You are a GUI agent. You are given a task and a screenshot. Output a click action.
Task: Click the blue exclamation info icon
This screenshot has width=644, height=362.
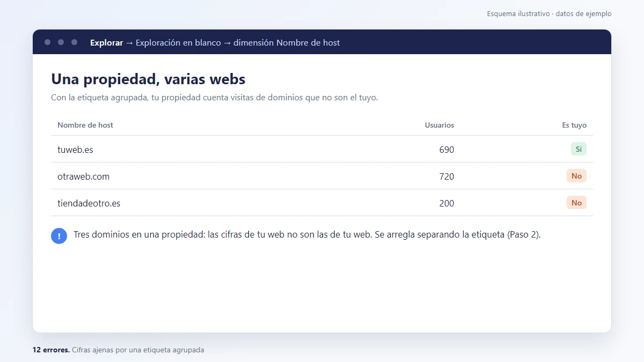point(59,235)
